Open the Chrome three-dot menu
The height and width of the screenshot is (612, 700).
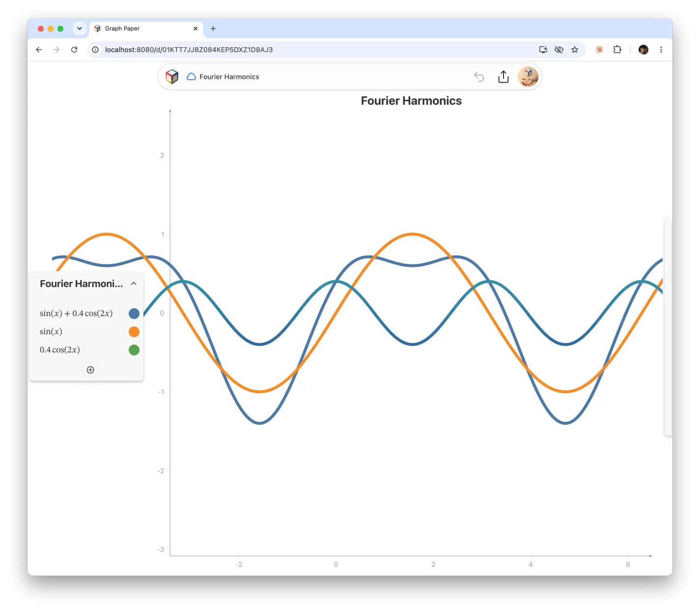pos(661,50)
